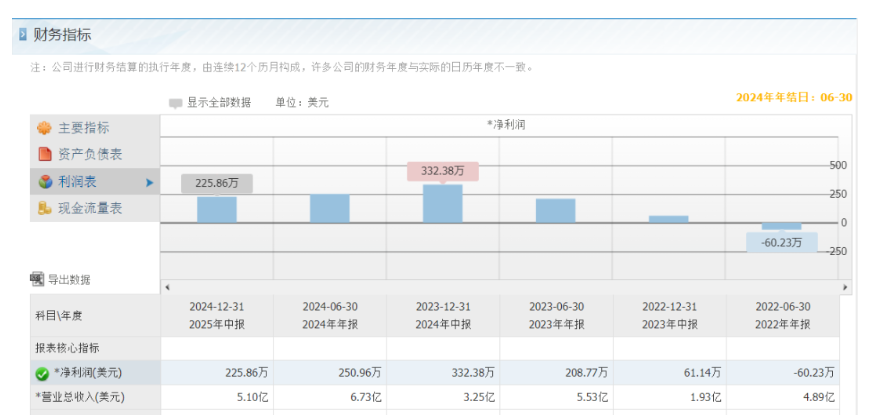Click the 2022-12-31 net profit bar
The width and height of the screenshot is (876, 415).
coord(669,219)
